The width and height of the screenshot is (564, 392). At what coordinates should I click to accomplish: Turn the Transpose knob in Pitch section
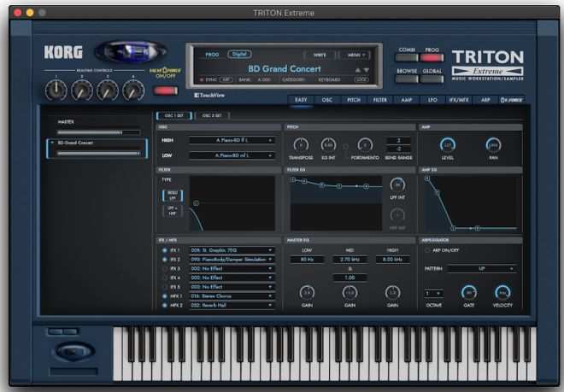pos(300,145)
